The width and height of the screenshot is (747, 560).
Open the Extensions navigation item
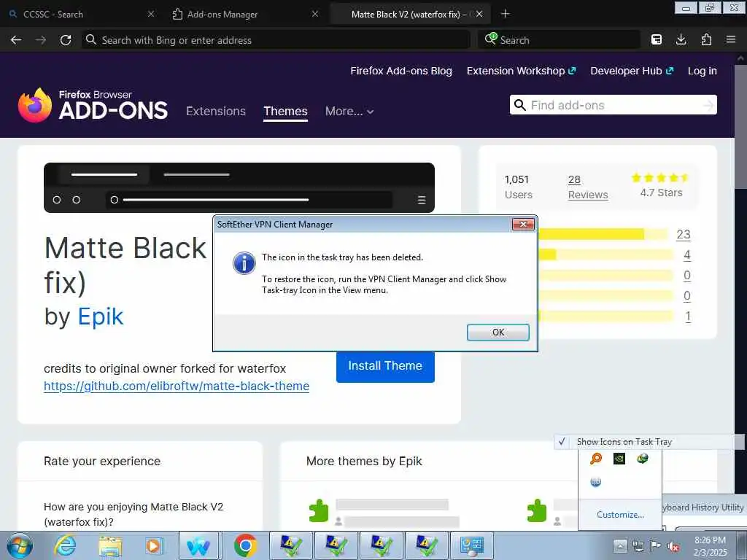(216, 111)
